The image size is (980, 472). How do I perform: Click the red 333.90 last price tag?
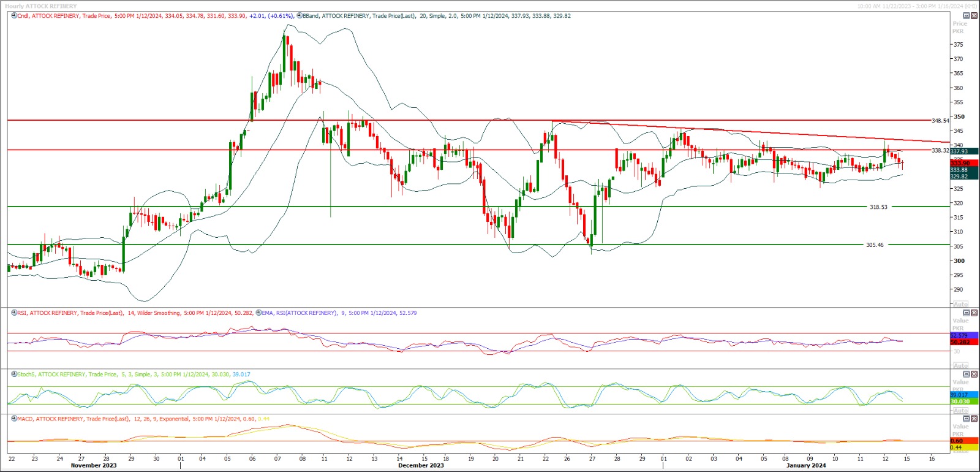[960, 164]
